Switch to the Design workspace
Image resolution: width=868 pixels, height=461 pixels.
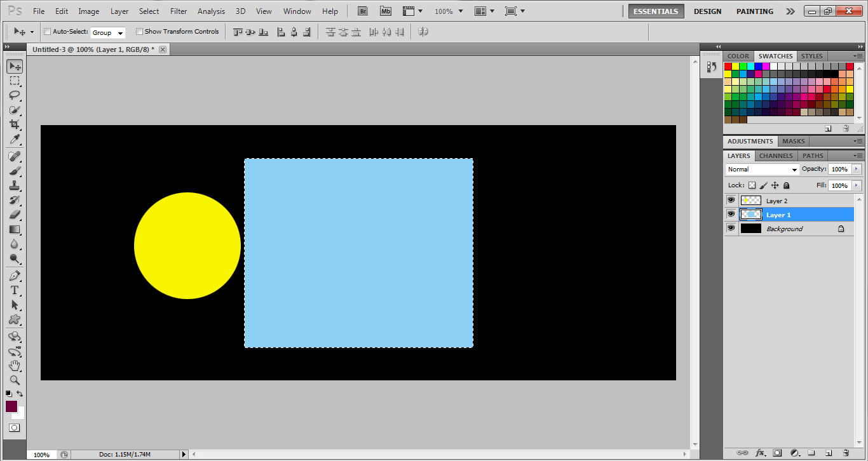[707, 11]
